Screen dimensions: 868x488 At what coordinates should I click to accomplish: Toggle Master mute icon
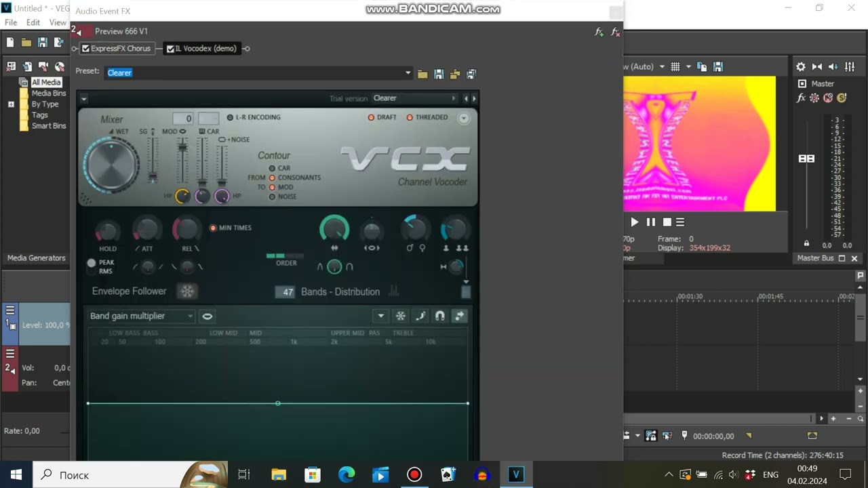click(828, 98)
